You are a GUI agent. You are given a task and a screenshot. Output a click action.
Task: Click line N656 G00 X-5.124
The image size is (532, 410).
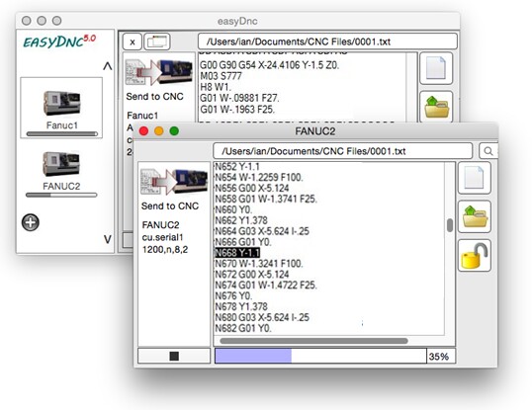coord(252,188)
